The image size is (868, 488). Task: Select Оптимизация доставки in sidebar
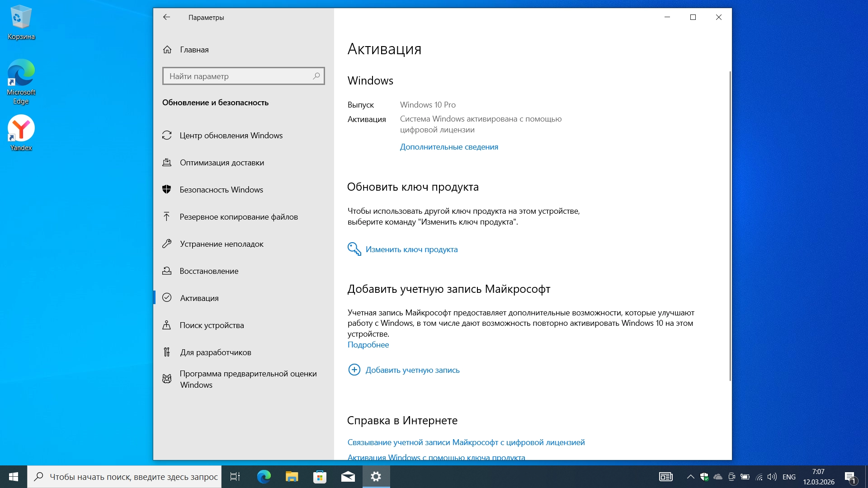point(222,163)
